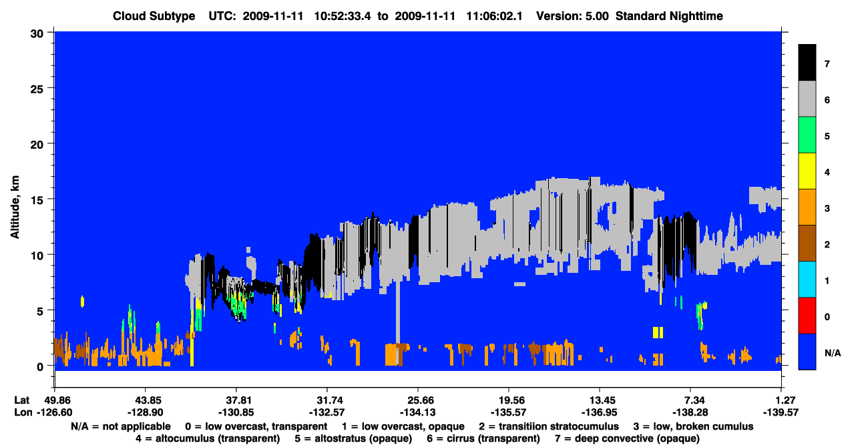Click latitude value 25.66
The width and height of the screenshot is (868, 445).
point(417,400)
